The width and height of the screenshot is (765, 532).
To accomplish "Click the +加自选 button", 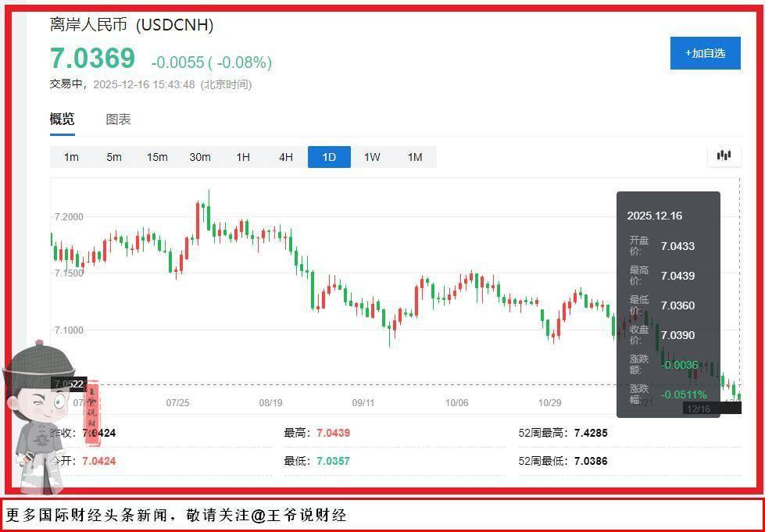I will (705, 53).
